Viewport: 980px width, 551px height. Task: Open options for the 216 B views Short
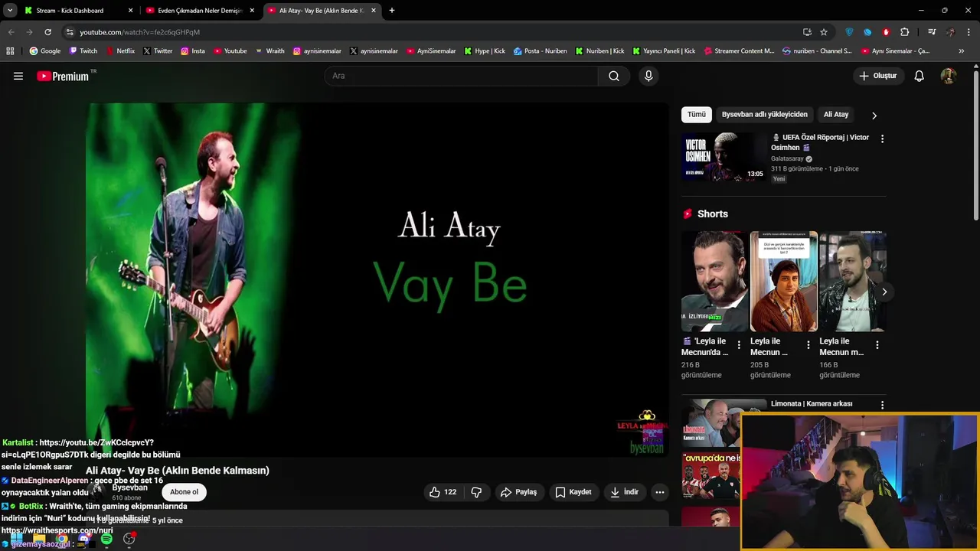click(739, 345)
